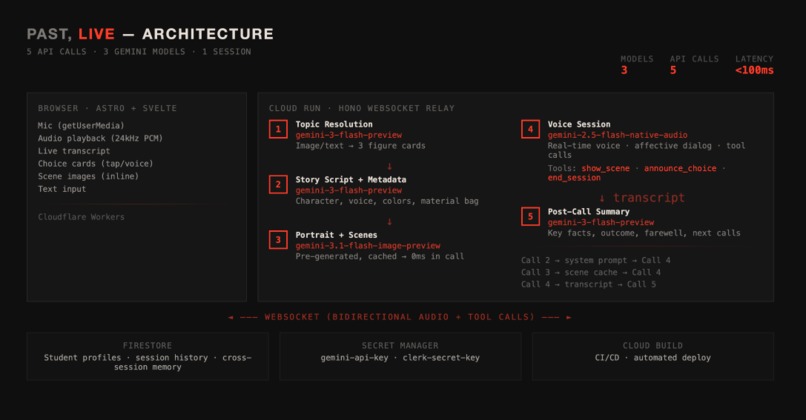
Task: Click the 'FIRESTORE' box title
Action: 148,345
